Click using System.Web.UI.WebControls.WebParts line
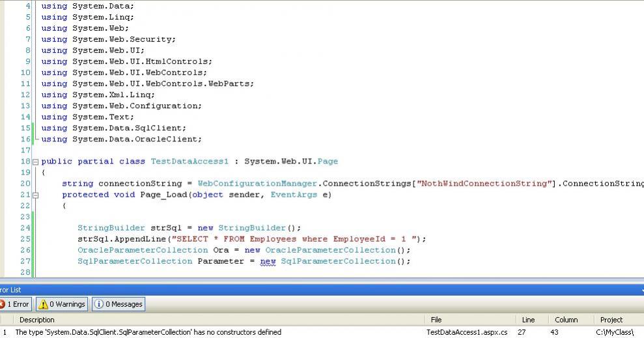The width and height of the screenshot is (644, 338). pos(148,84)
